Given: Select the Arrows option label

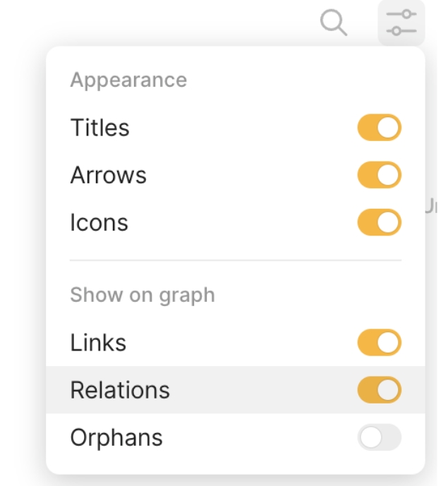Looking at the screenshot, I should point(109,175).
